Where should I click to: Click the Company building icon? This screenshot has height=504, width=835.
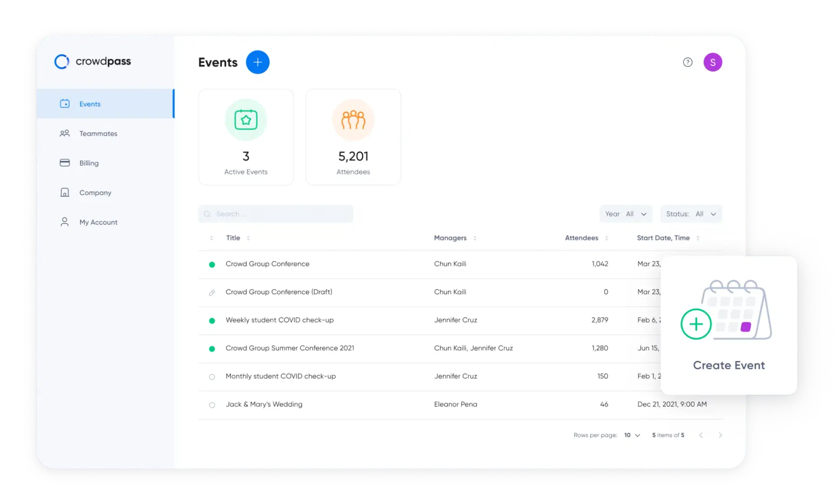pos(64,192)
